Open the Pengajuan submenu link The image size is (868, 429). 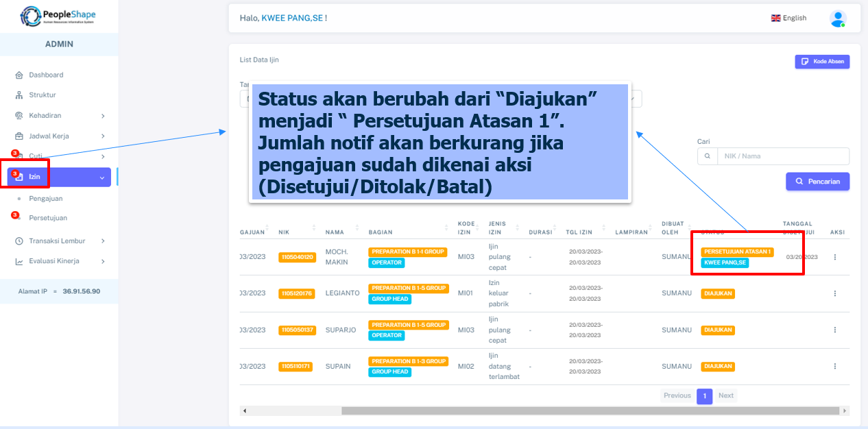tap(46, 199)
